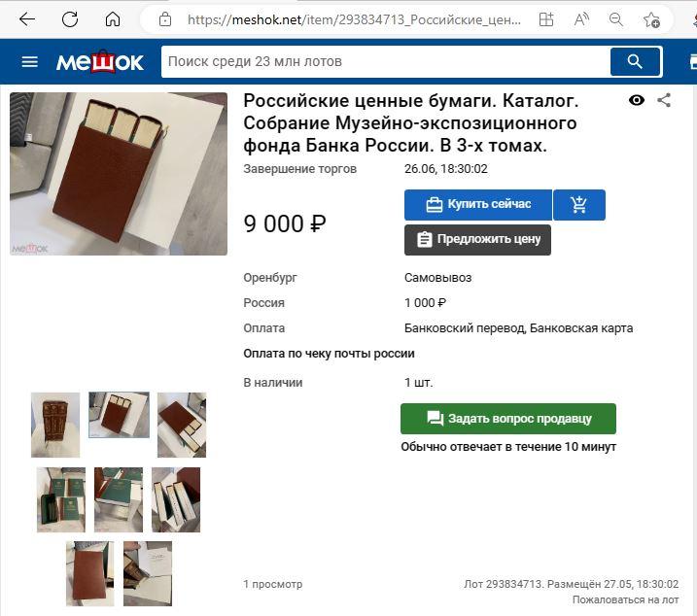Click Купить сейчас button

coord(478,205)
